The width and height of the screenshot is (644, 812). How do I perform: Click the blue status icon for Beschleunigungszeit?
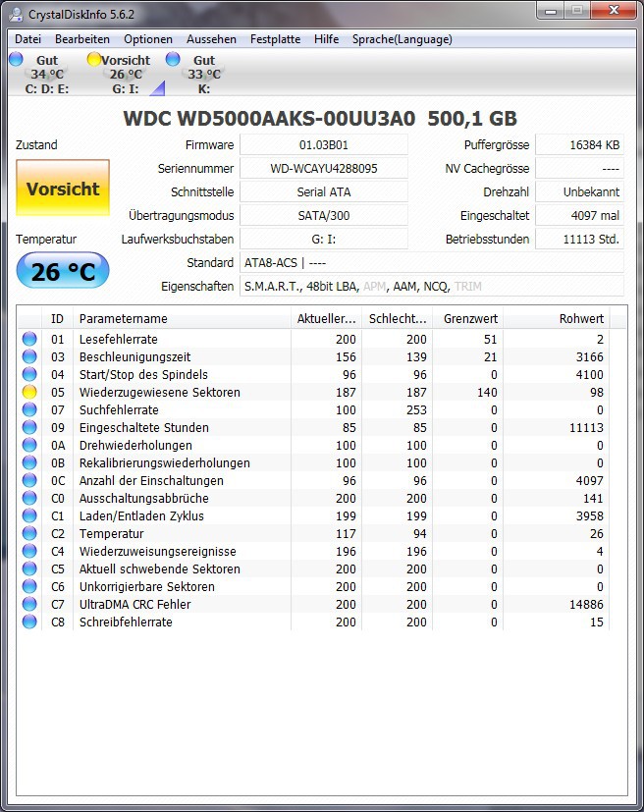(29, 356)
